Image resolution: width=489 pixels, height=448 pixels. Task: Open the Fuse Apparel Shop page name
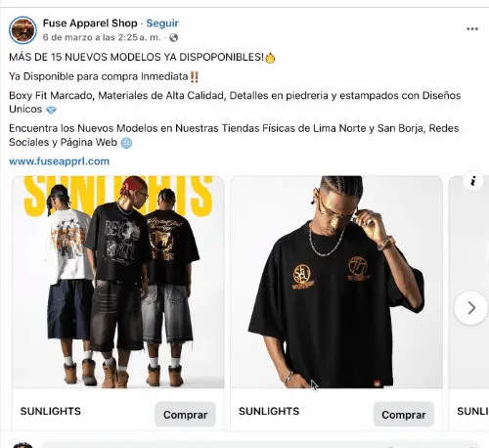pos(90,23)
